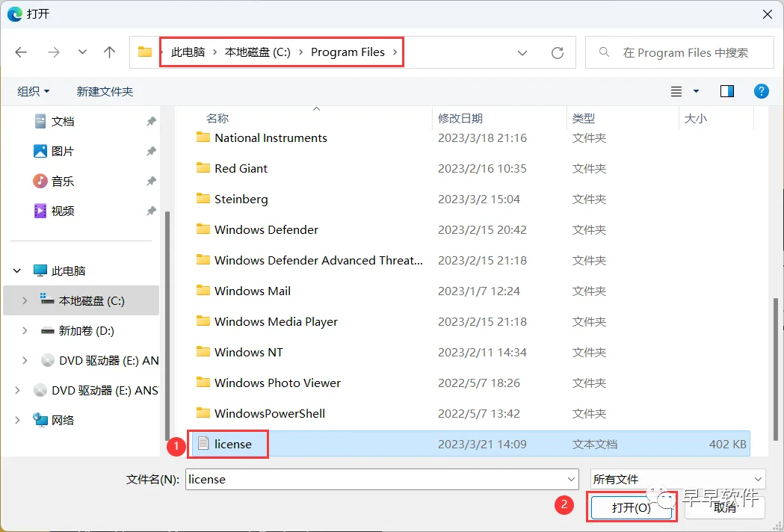This screenshot has height=532, width=784.
Task: Select 此电脑 in the address breadcrumb
Action: [188, 52]
